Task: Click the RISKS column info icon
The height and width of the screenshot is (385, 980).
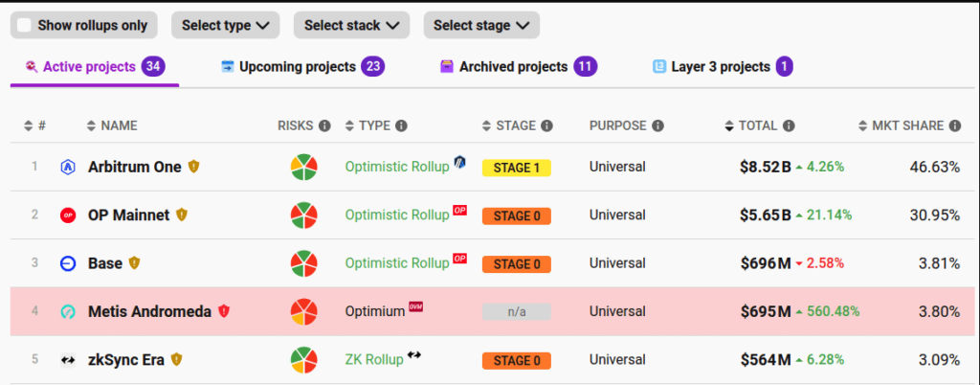Action: coord(324,125)
